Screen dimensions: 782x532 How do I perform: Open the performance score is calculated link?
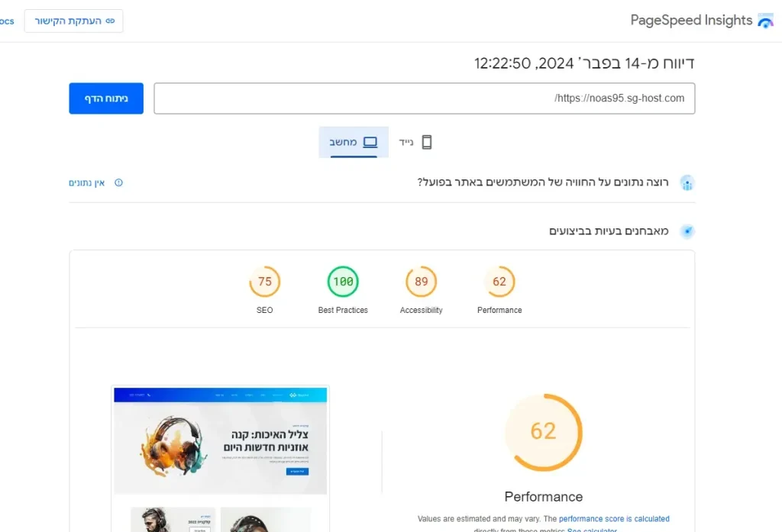615,518
